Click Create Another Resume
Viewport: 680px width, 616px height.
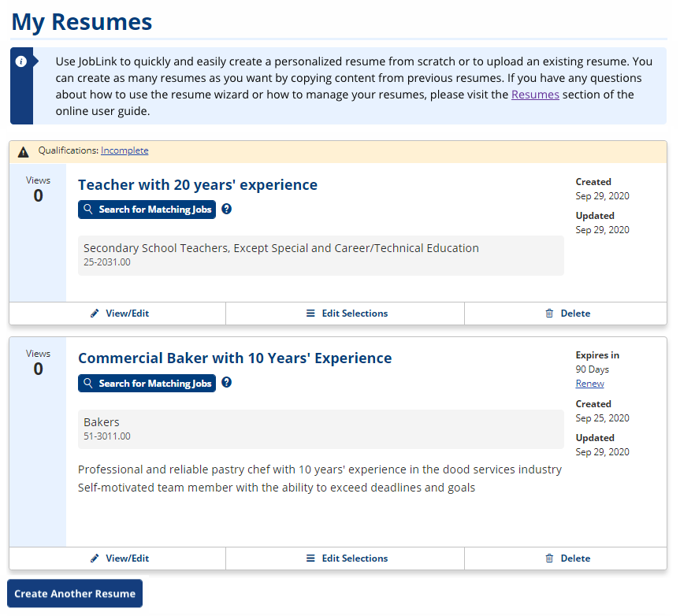(x=74, y=593)
